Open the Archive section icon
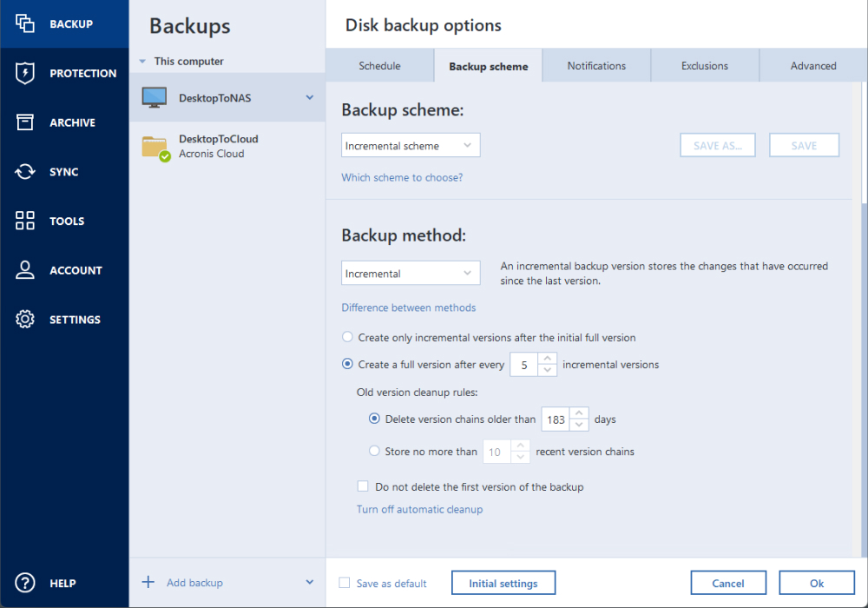 [24, 122]
